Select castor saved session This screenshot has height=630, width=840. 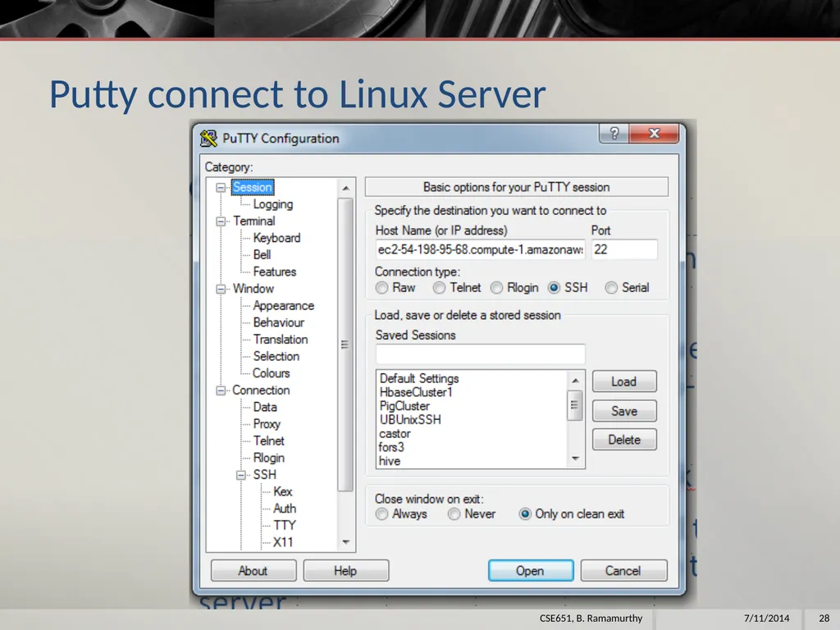click(x=395, y=433)
